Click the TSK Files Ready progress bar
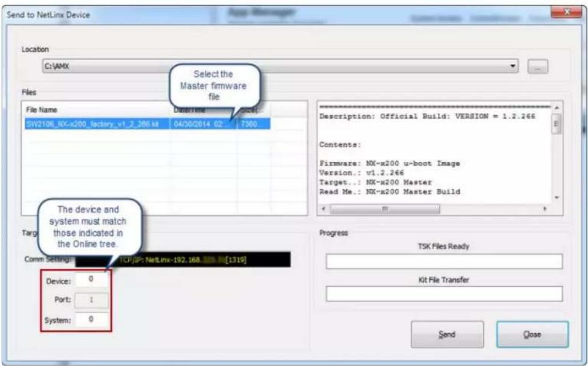588x366 pixels. click(x=444, y=261)
